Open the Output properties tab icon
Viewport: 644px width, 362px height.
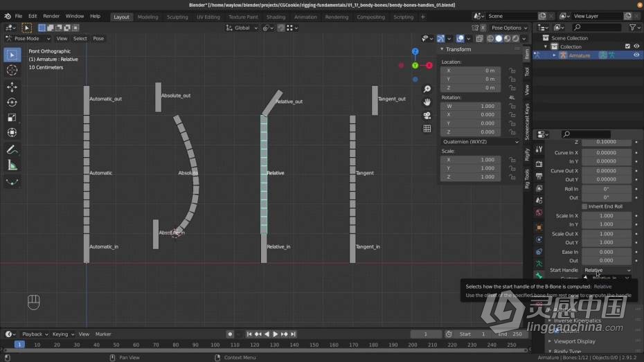point(539,176)
